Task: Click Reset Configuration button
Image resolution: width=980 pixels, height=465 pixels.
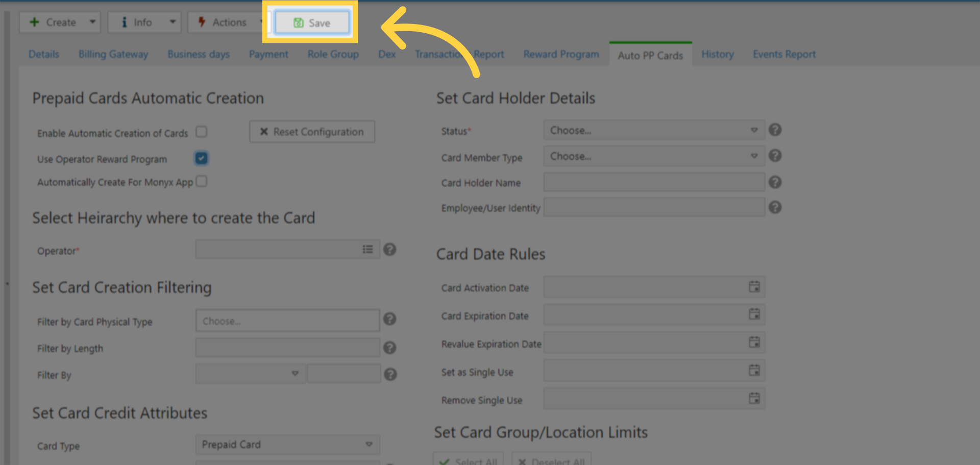Action: point(312,132)
